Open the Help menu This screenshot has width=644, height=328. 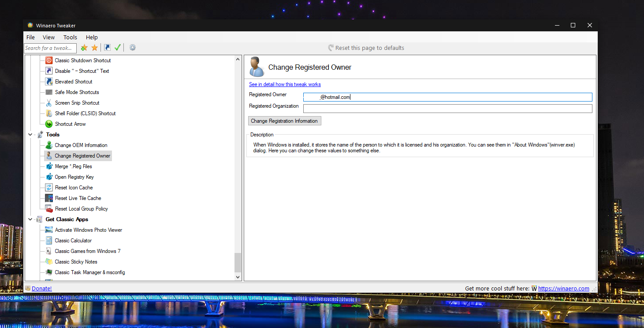pos(92,37)
